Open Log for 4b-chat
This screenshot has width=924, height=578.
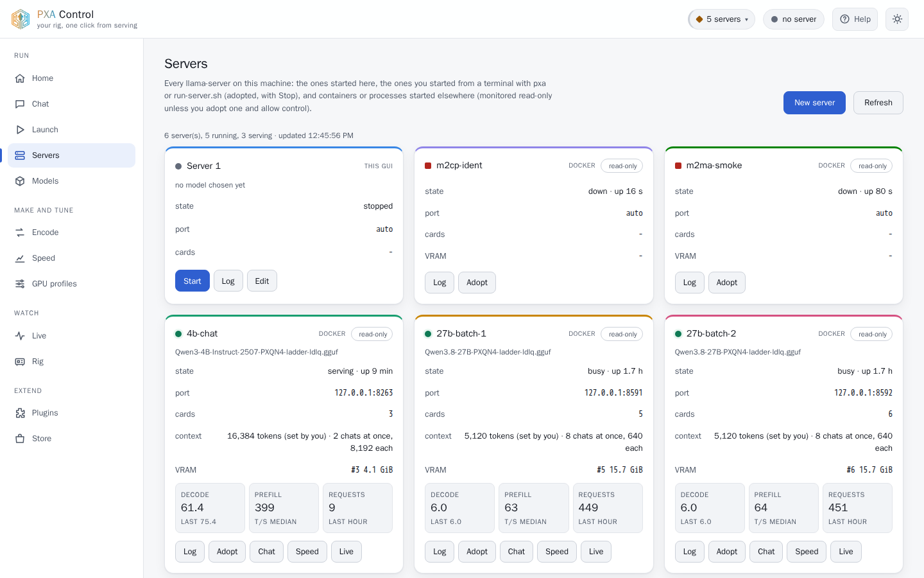(x=190, y=552)
